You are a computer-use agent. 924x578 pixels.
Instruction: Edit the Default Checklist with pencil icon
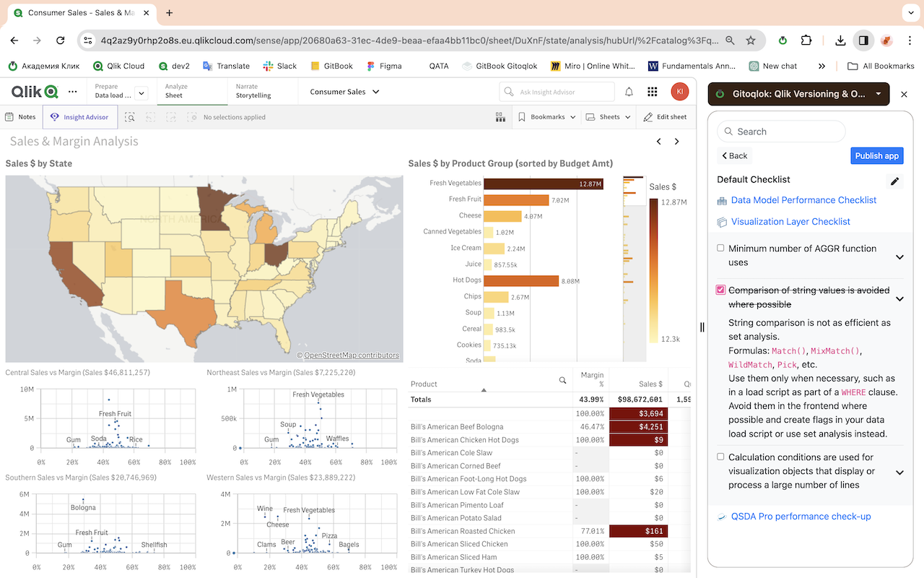click(x=895, y=181)
